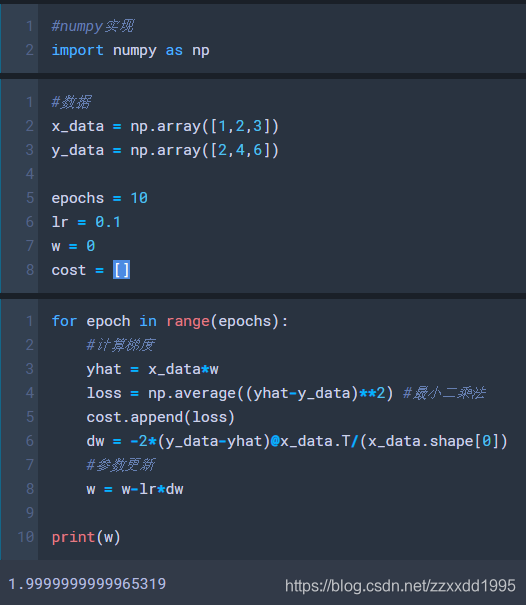Click the output value 1.9999999999965319
The height and width of the screenshot is (605, 526).
point(87,584)
